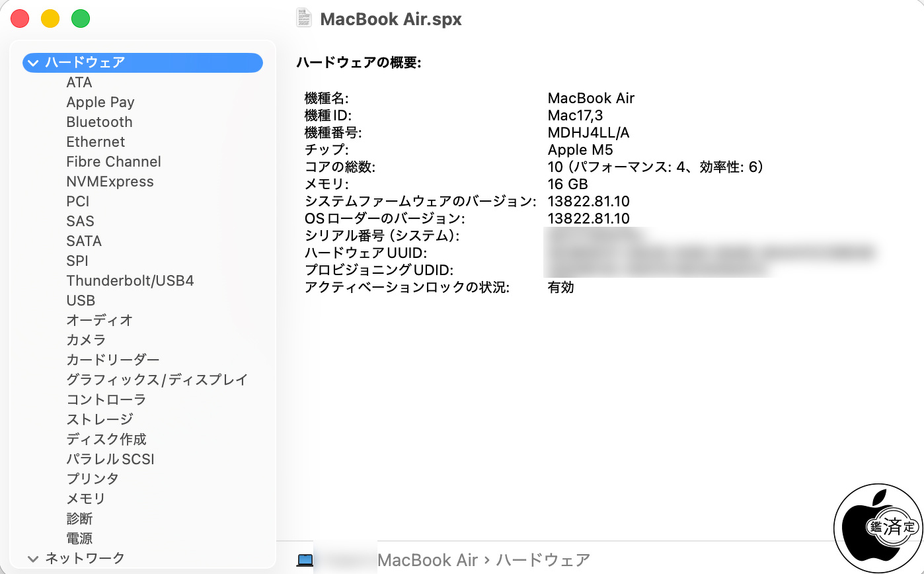Select Apple Pay in the sidebar
This screenshot has height=574, width=924.
[100, 102]
